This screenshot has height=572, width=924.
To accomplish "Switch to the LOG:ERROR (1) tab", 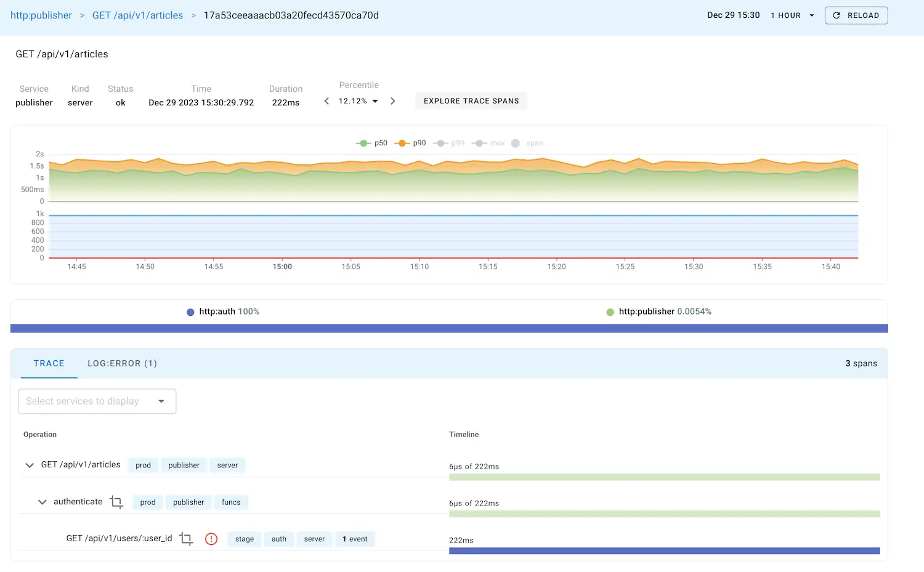I will (122, 364).
